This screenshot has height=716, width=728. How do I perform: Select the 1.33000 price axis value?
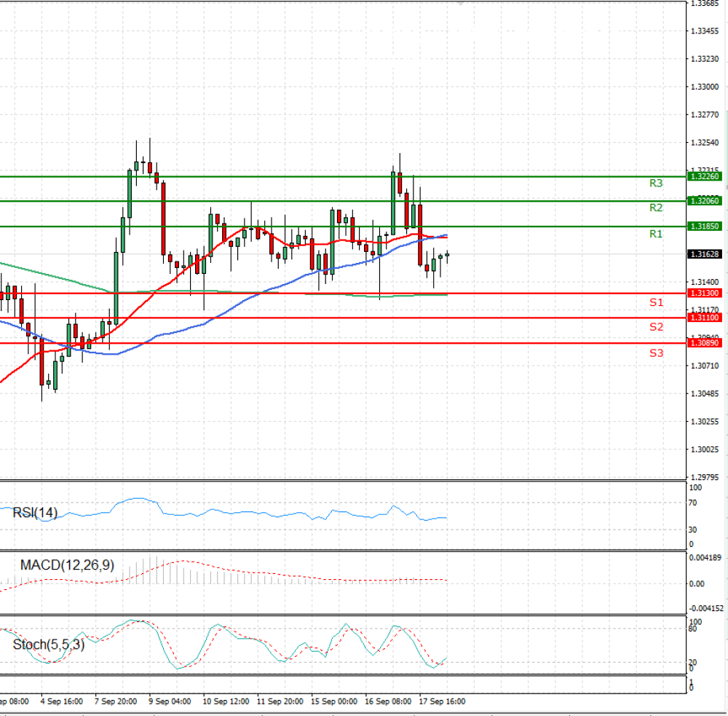coord(705,87)
